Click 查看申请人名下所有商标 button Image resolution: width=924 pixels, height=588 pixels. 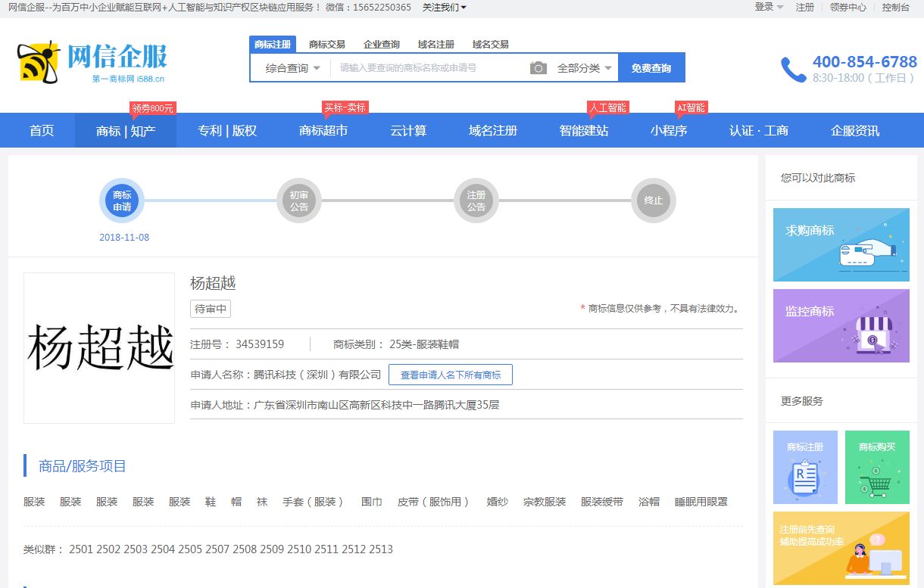click(x=451, y=375)
